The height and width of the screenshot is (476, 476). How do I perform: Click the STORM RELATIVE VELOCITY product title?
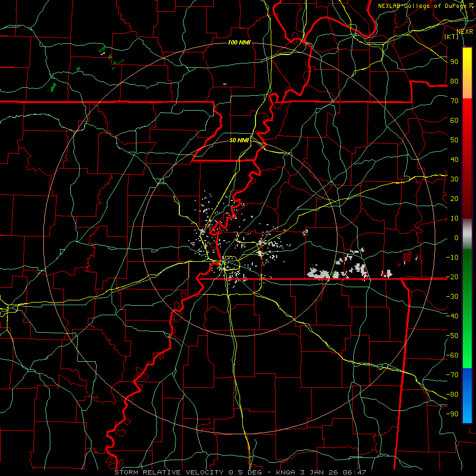169,472
